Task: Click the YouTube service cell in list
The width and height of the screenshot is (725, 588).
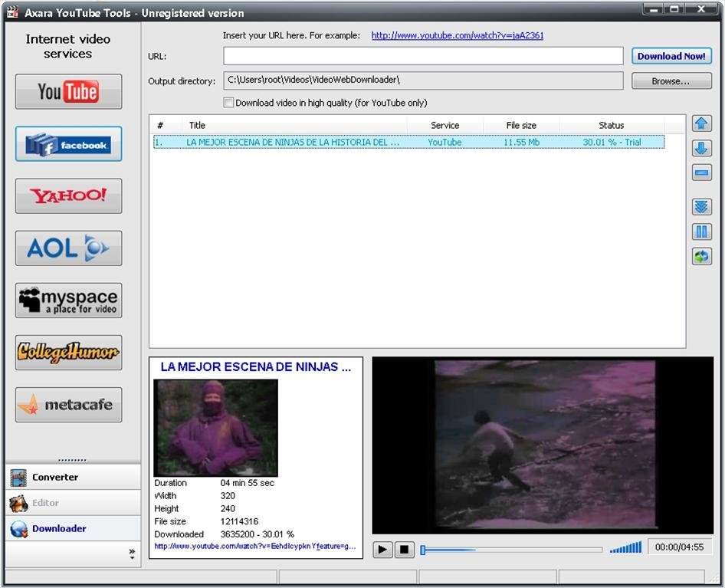Action: pyautogui.click(x=445, y=142)
